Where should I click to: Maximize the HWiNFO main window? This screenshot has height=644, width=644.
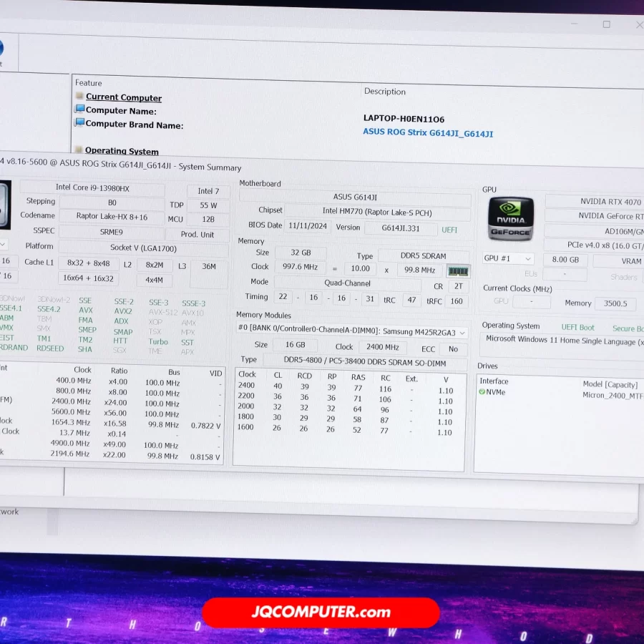pos(606,24)
